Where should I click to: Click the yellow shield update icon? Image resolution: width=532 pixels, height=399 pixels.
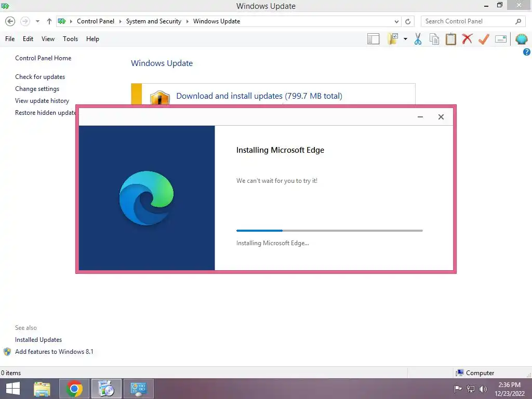(x=159, y=98)
